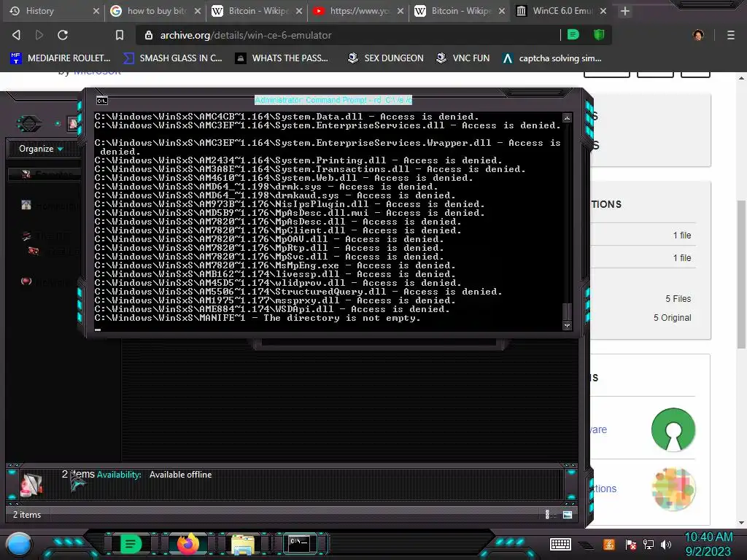This screenshot has height=560, width=747.
Task: Click the colorful collection thumbnail on the page
Action: point(673,489)
